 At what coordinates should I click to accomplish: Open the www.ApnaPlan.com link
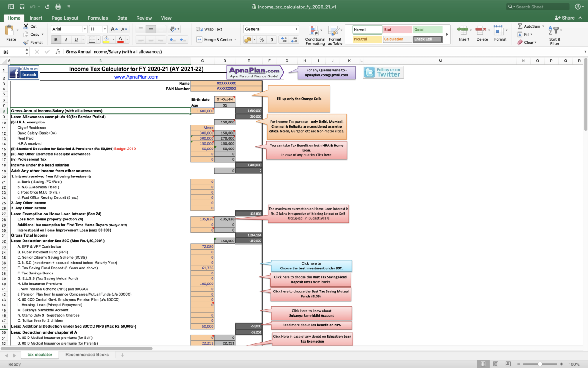pos(136,77)
